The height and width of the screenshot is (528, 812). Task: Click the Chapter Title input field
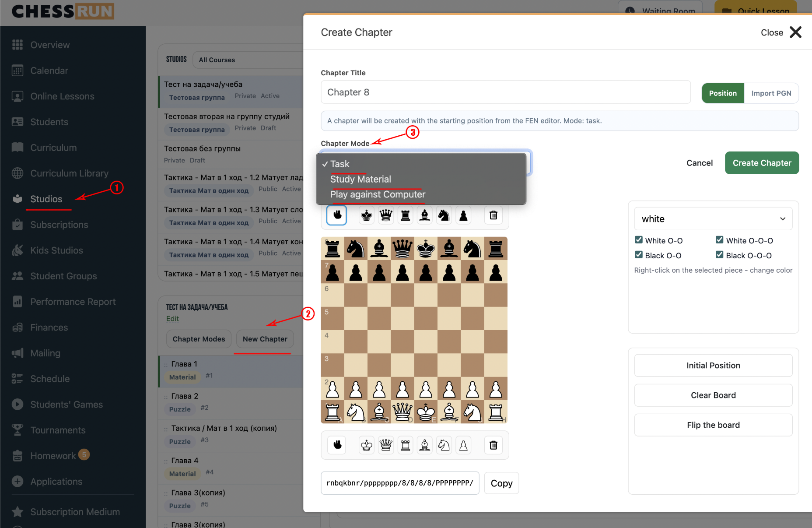pyautogui.click(x=506, y=92)
